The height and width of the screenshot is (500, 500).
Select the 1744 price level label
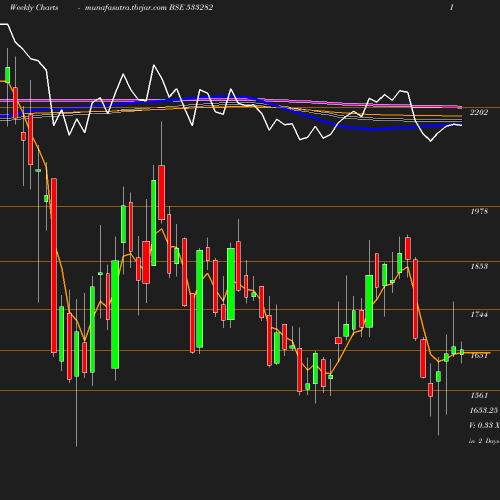(479, 315)
